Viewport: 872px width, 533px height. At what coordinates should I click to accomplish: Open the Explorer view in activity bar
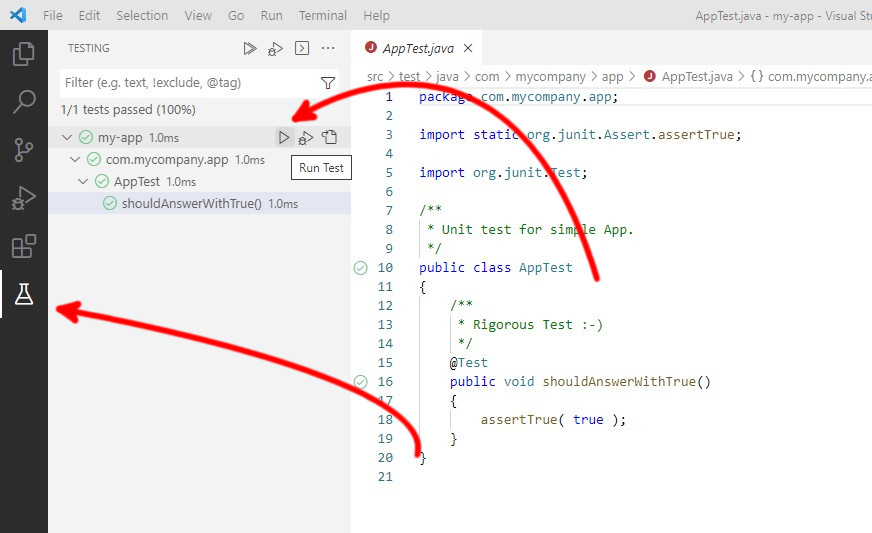pos(23,54)
